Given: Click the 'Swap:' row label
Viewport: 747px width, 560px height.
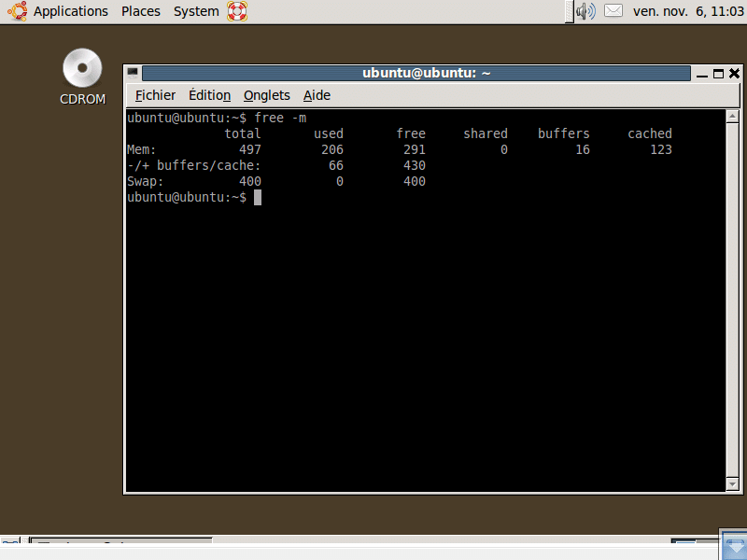Looking at the screenshot, I should pyautogui.click(x=146, y=181).
